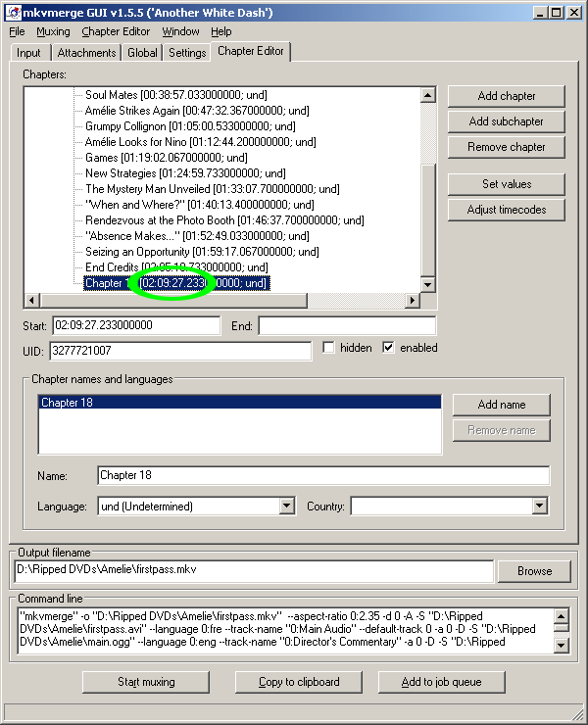Click the chapter Name input field
Viewport: 588px width, 725px height.
323,475
